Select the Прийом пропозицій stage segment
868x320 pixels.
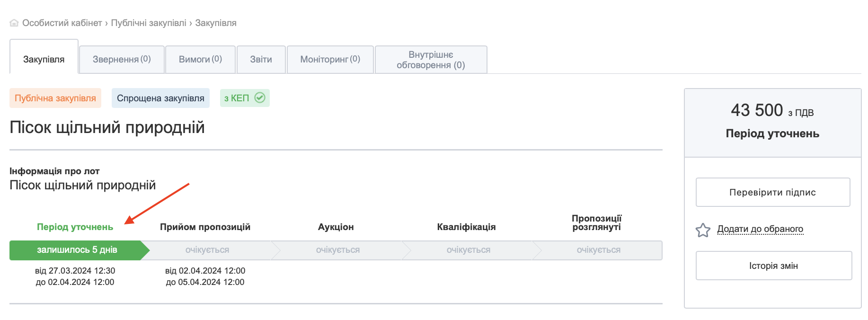click(207, 250)
